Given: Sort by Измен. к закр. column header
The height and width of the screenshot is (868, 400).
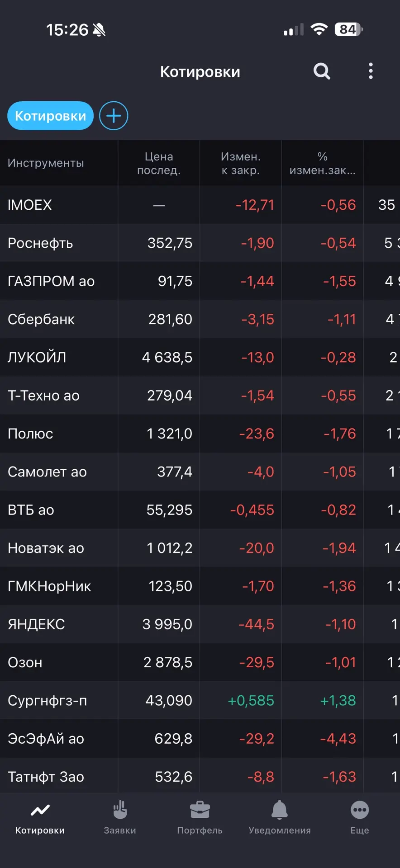Looking at the screenshot, I should (241, 163).
